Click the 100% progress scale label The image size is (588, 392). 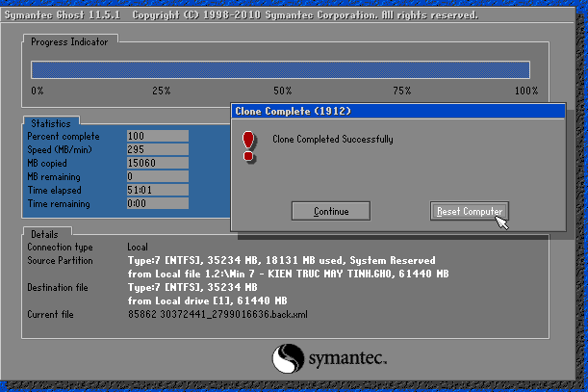(x=526, y=91)
